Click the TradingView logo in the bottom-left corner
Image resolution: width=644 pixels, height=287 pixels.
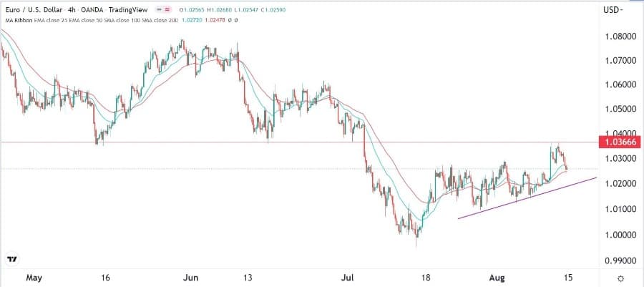point(12,258)
